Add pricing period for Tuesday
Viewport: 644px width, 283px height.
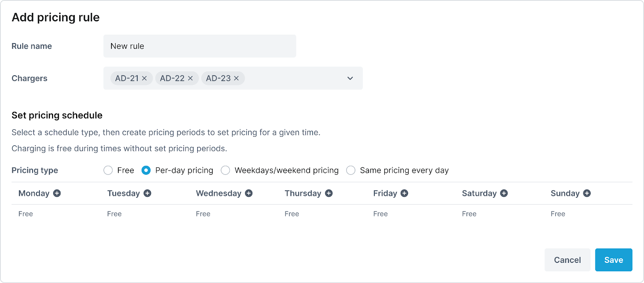point(147,193)
